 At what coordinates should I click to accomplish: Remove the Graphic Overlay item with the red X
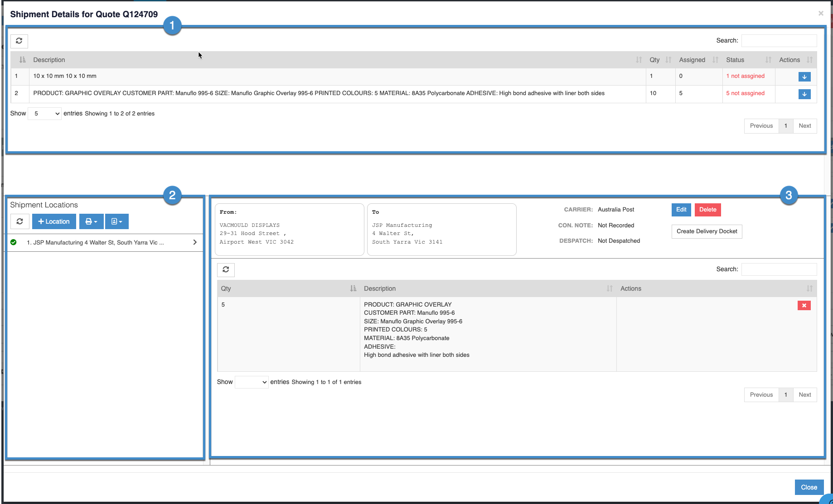pos(804,306)
